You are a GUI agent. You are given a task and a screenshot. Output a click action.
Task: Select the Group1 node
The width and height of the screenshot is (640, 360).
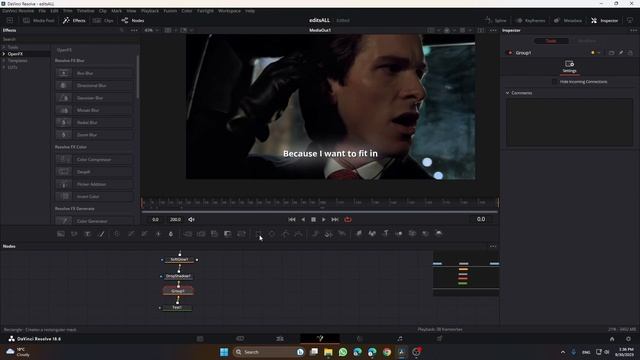tap(178, 291)
